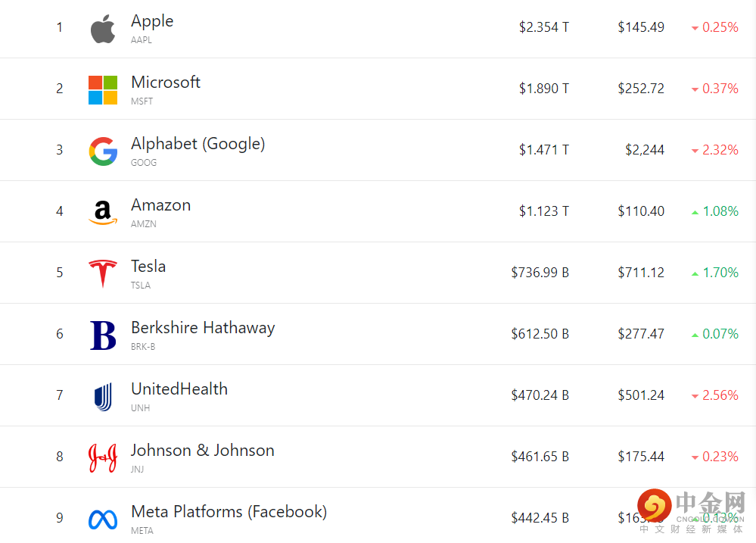Click the Apple logo icon
Viewport: 756px width, 543px height.
pyautogui.click(x=103, y=29)
